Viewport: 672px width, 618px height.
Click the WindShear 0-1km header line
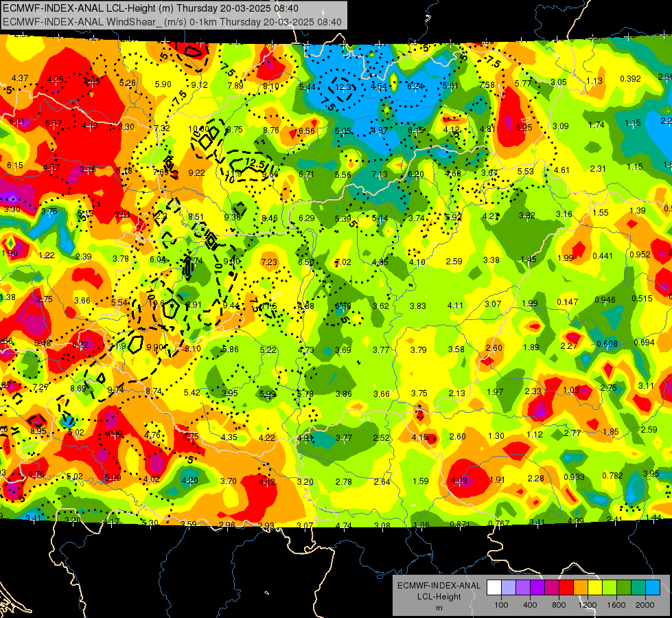click(172, 22)
